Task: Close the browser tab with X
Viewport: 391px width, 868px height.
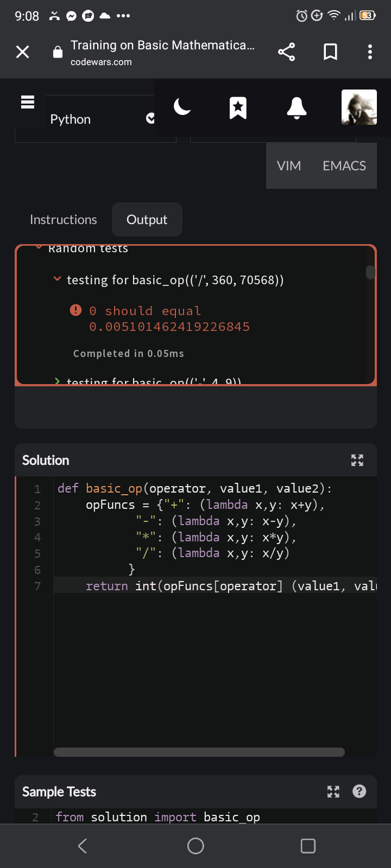Action: coord(22,52)
